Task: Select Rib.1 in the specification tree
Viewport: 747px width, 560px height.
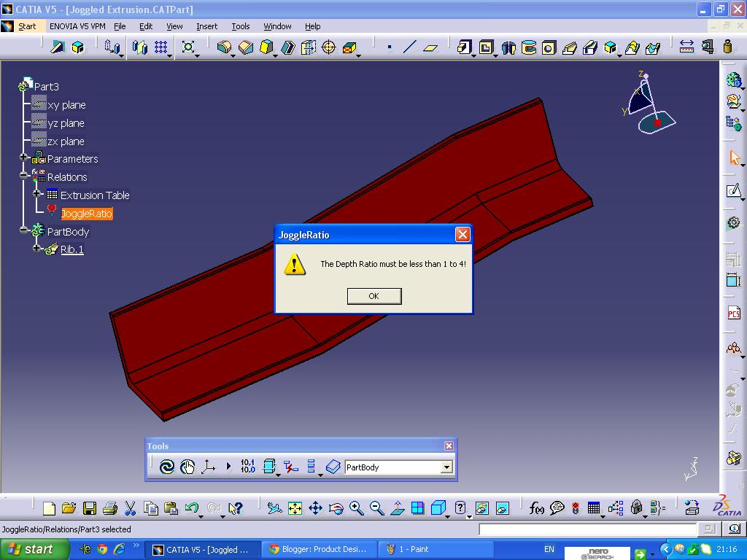Action: (x=71, y=250)
